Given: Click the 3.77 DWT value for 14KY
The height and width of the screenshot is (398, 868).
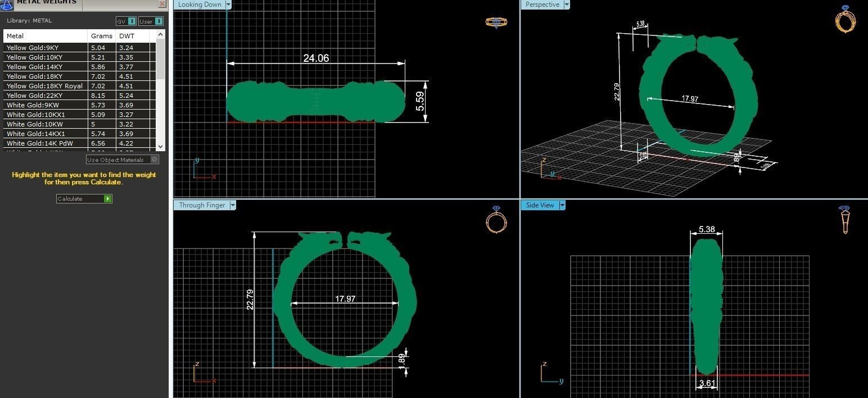Looking at the screenshot, I should [126, 67].
